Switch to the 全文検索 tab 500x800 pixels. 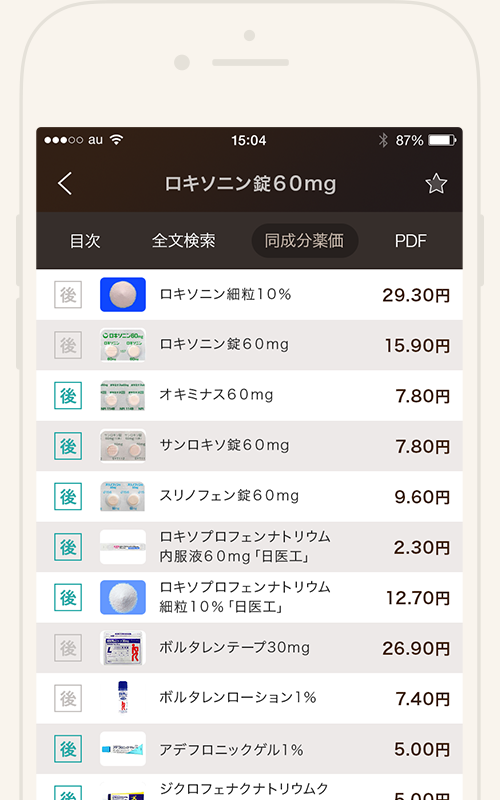pos(183,240)
